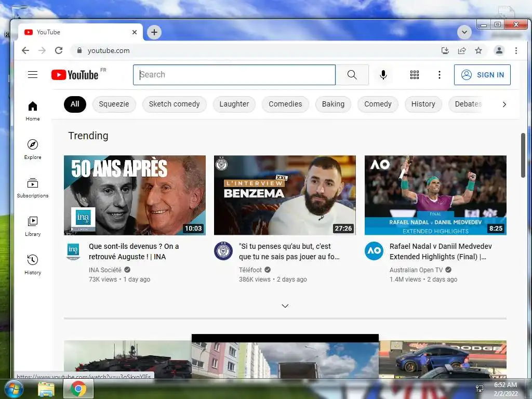Open the YouTube hamburger guide menu
The height and width of the screenshot is (399, 532).
[x=33, y=75]
